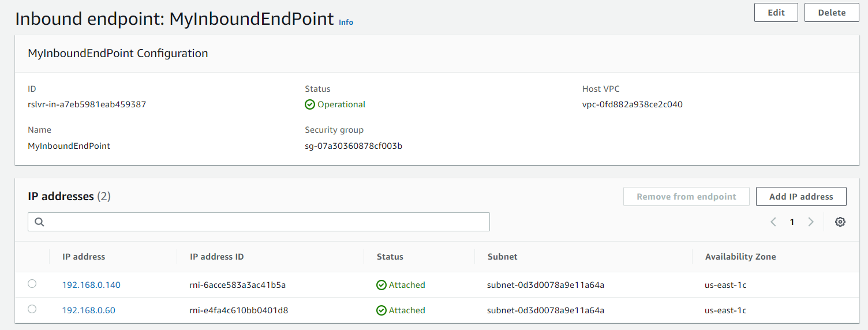Go to previous page arrow
The width and height of the screenshot is (868, 330).
(773, 222)
